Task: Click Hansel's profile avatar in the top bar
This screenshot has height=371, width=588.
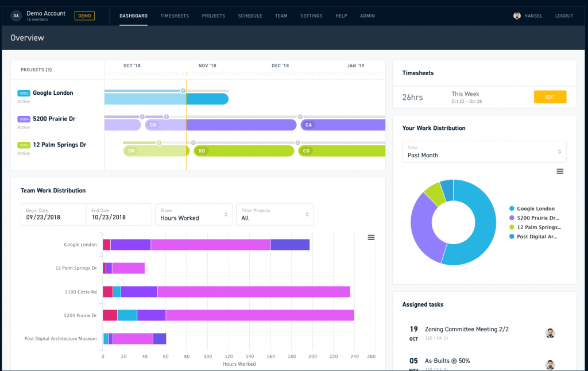Action: pos(516,16)
